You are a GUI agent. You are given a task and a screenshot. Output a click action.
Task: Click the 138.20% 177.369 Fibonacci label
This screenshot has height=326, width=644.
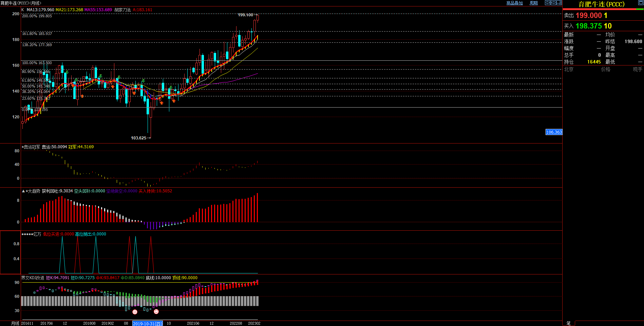point(37,45)
